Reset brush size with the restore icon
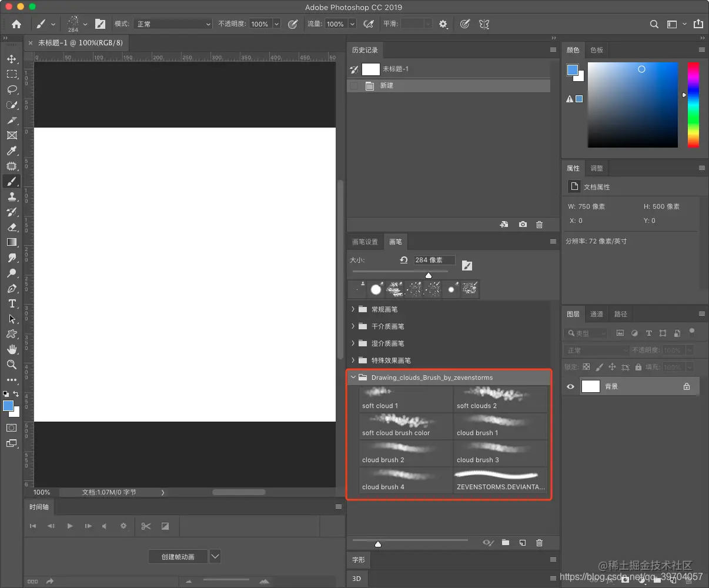The height and width of the screenshot is (588, 709). pos(404,260)
